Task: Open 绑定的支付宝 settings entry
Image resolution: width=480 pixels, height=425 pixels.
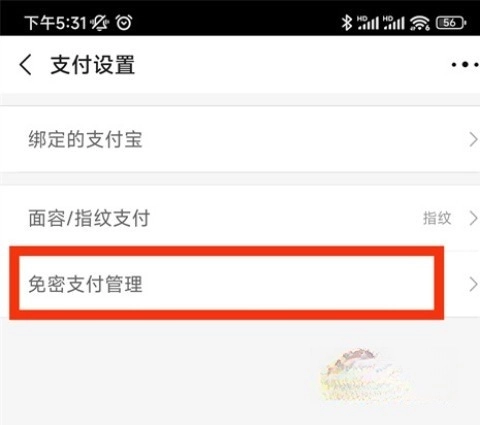Action: pos(240,139)
